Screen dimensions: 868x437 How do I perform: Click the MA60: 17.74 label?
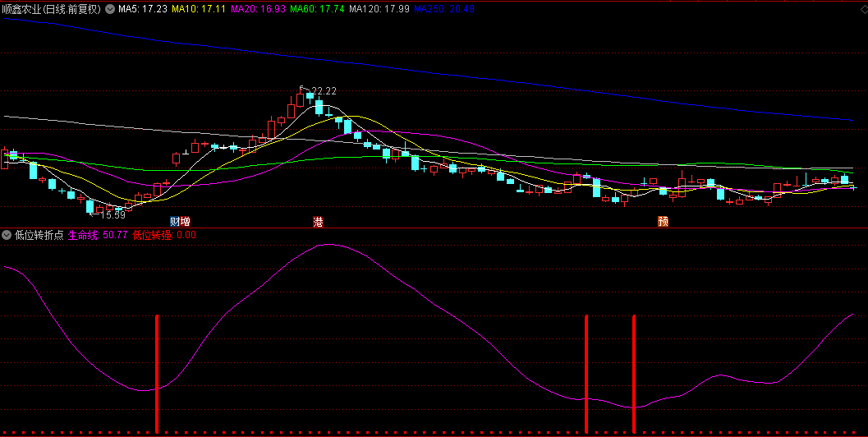317,9
